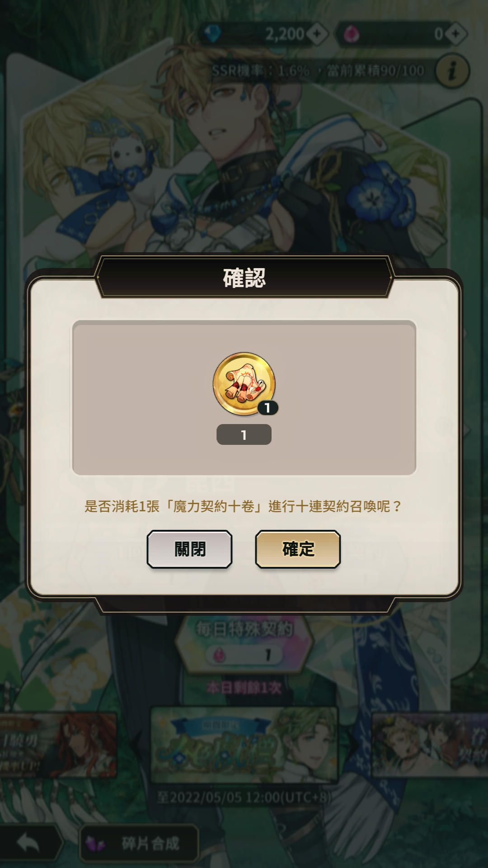This screenshot has width=488, height=868.
Task: Tap the 2,200 blue gem balance
Action: 285,34
